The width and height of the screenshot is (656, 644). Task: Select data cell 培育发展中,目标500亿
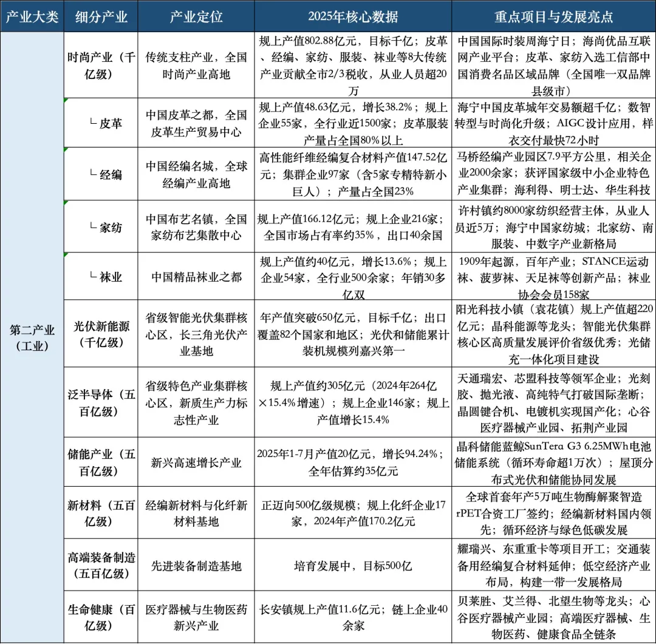point(353,565)
